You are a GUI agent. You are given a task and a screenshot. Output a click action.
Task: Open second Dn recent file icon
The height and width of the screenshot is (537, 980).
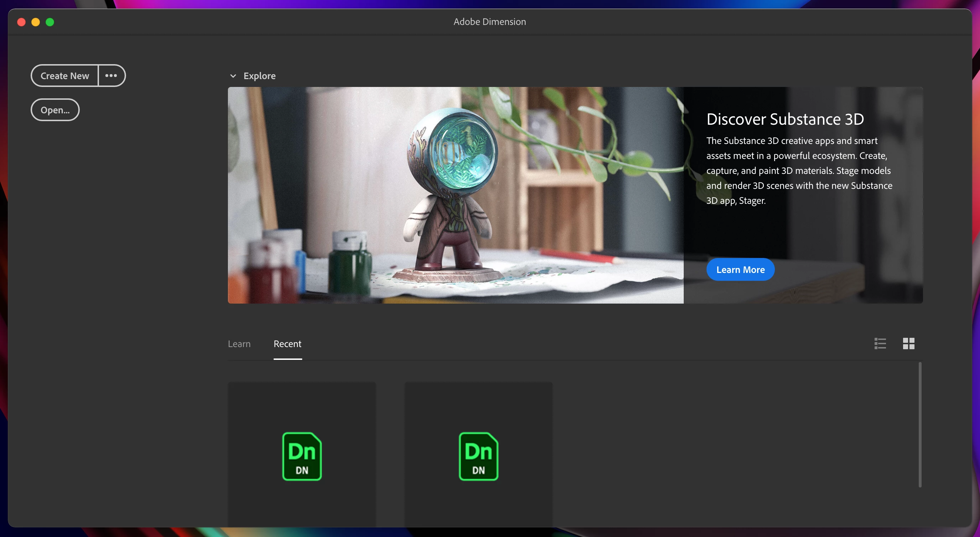[478, 456]
